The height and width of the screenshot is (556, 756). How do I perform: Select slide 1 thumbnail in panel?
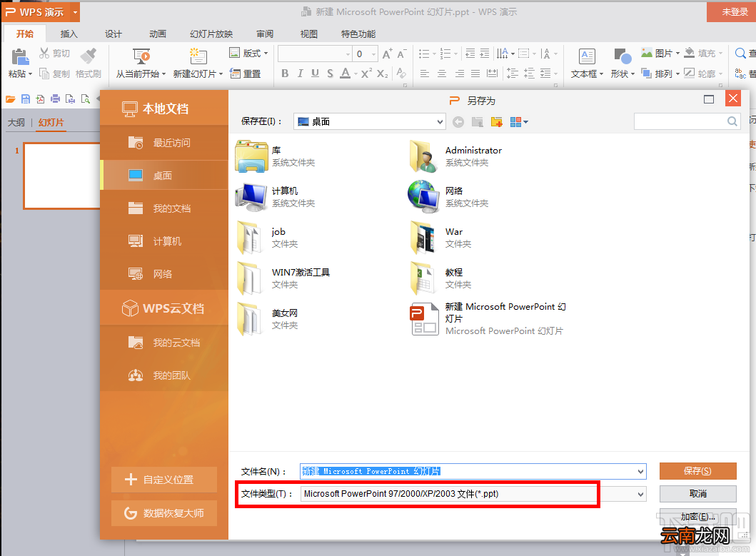(x=61, y=176)
